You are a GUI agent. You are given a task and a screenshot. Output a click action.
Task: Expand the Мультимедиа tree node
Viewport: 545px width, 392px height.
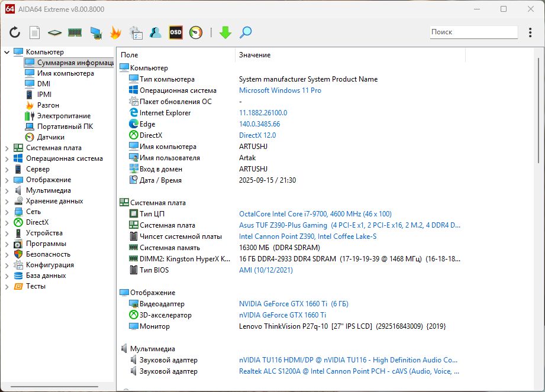pos(7,191)
